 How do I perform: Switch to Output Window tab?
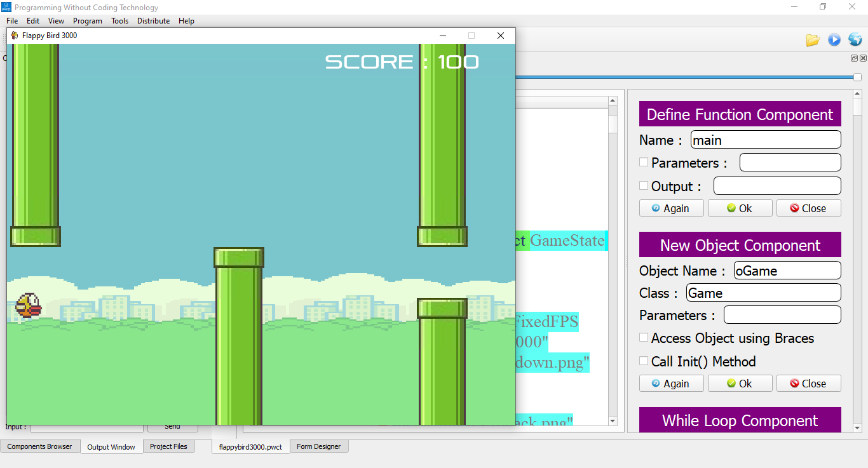[111, 447]
